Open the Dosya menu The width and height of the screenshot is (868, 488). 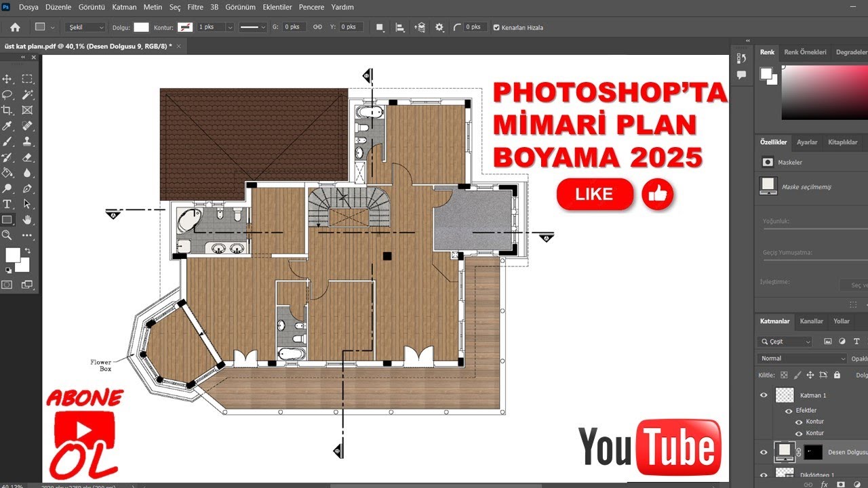[28, 7]
